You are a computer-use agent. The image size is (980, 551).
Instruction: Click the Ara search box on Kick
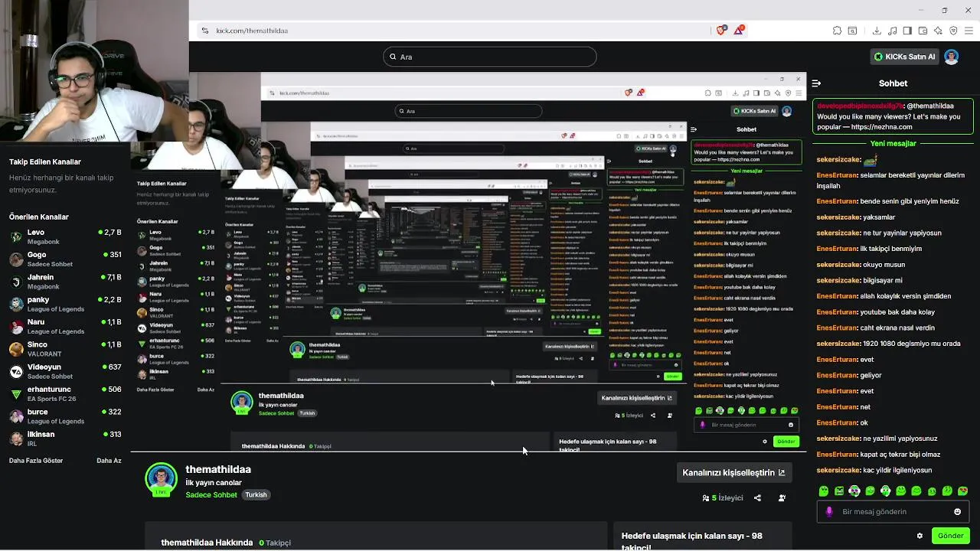490,57
